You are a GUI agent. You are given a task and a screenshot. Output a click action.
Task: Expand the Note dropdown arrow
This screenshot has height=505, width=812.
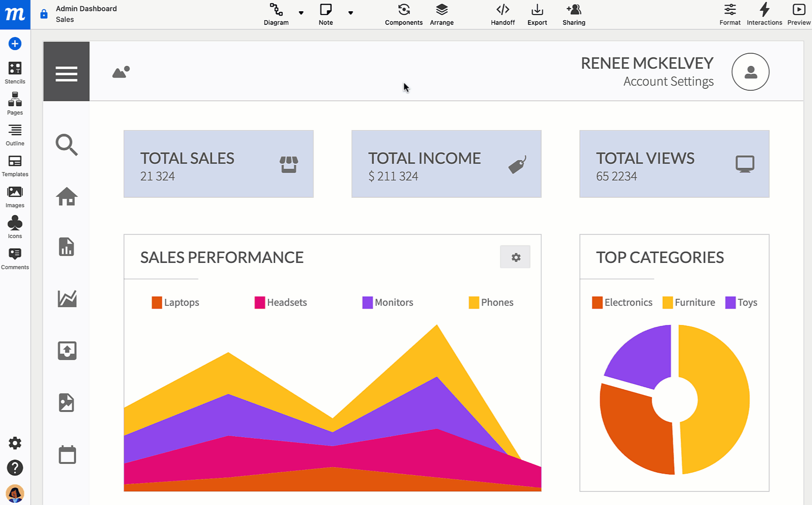[x=351, y=13]
